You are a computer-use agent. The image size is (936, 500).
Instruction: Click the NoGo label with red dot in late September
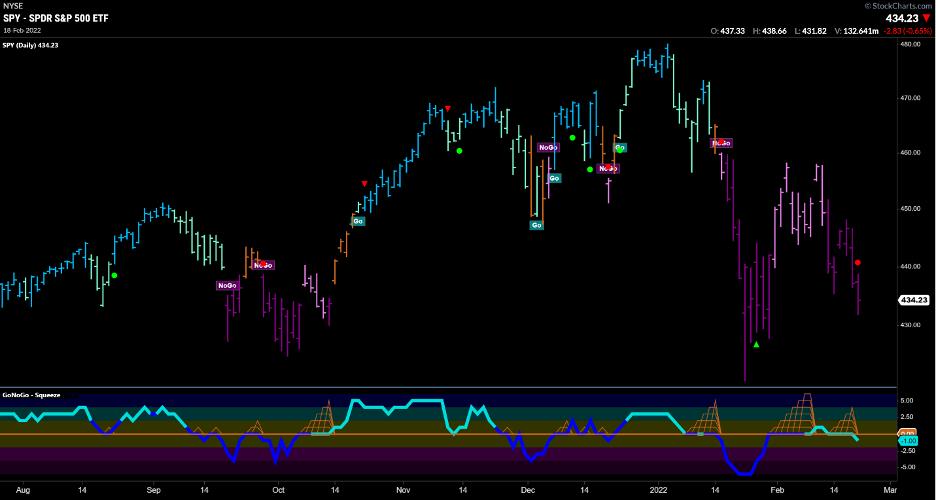[263, 265]
